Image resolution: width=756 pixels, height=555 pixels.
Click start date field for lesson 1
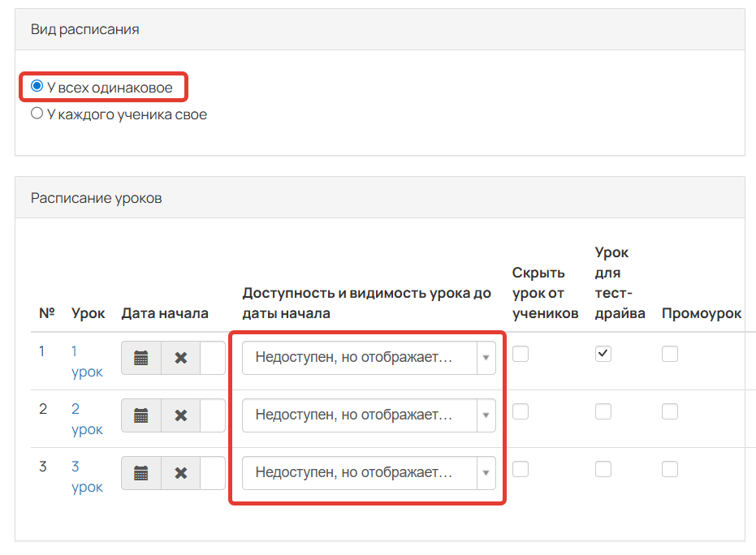(x=213, y=358)
